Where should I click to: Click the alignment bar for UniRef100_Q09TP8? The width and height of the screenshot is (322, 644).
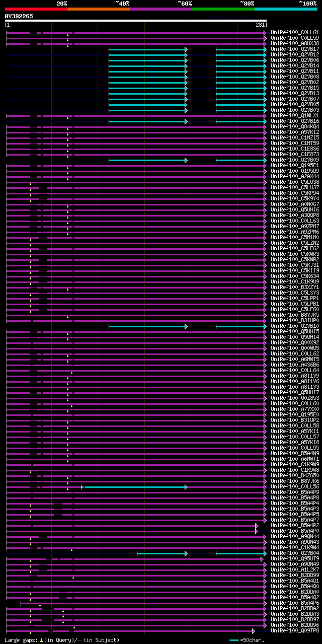click(130, 631)
